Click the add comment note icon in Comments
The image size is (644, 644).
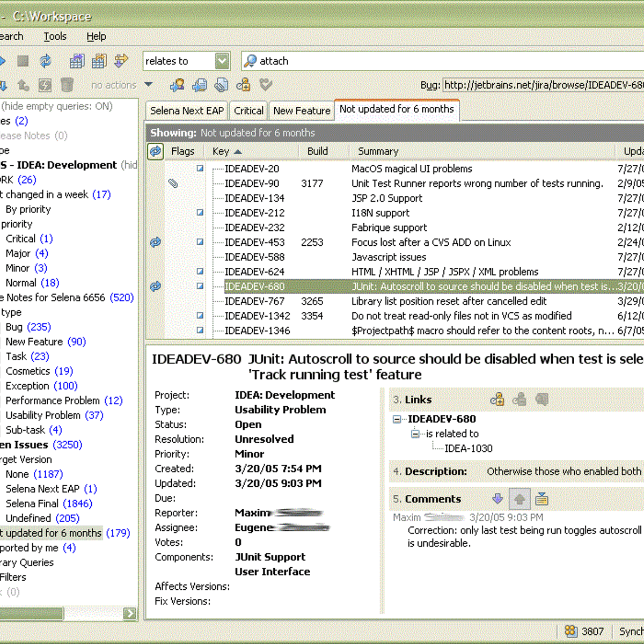(x=542, y=499)
